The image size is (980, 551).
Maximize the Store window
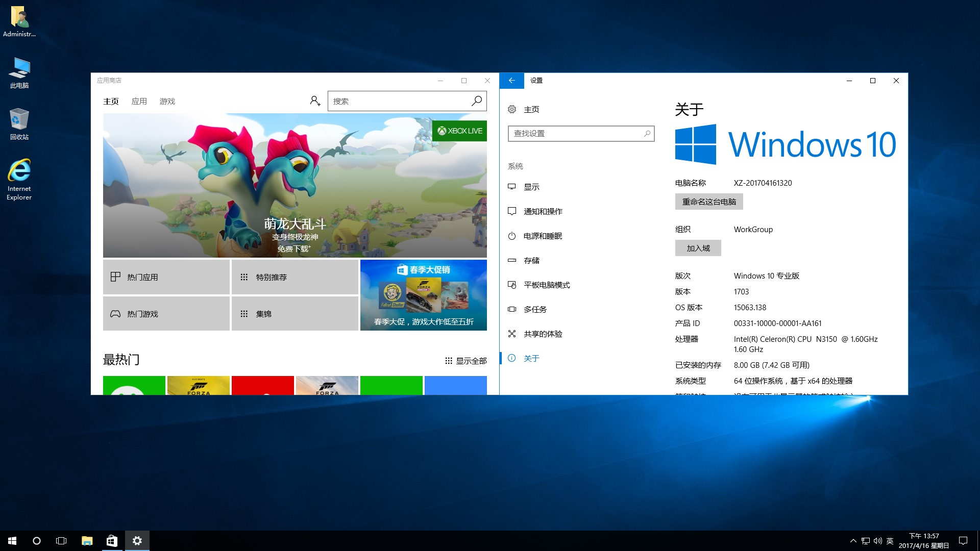pyautogui.click(x=464, y=81)
